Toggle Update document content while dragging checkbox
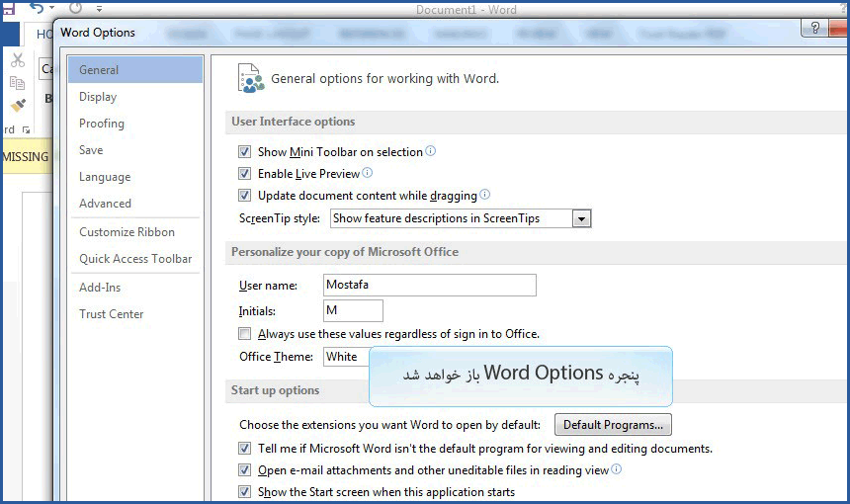This screenshot has width=850, height=504. pos(244,195)
